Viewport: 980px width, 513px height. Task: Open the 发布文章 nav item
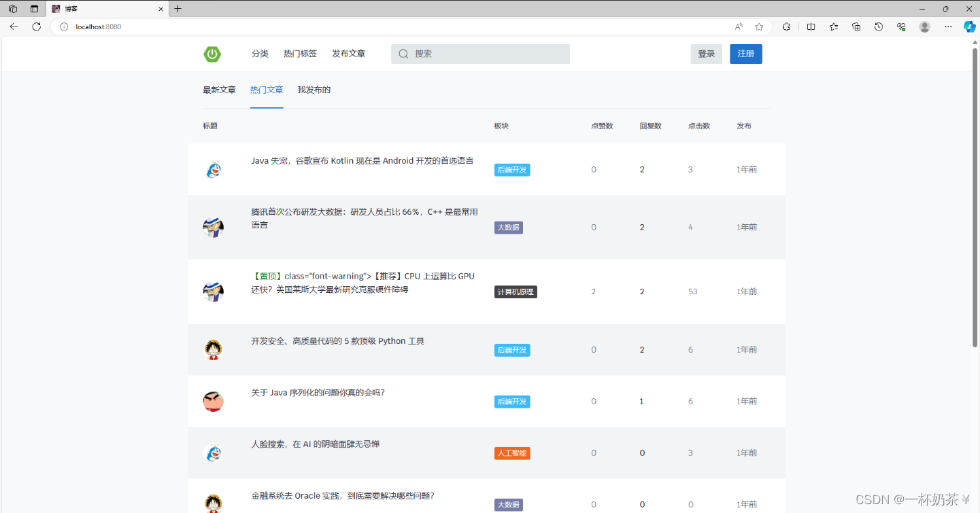(348, 54)
